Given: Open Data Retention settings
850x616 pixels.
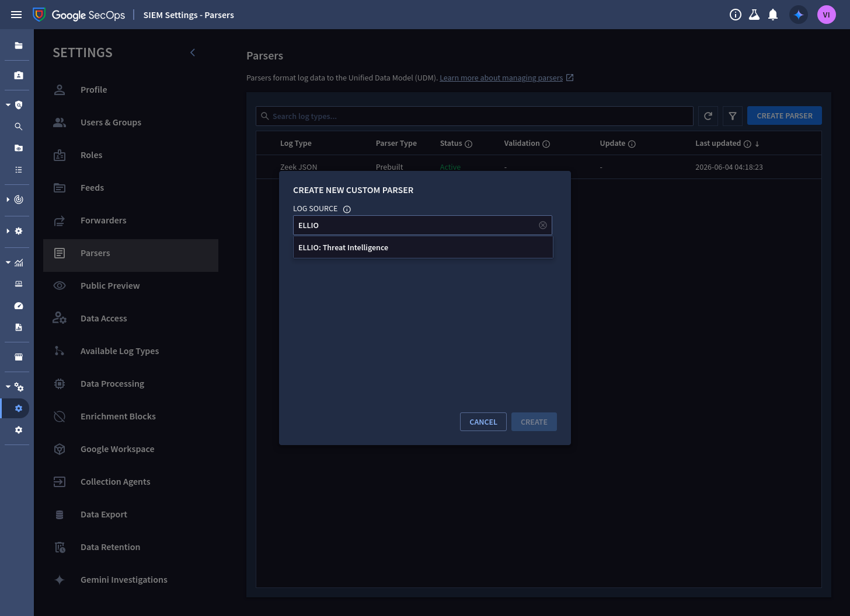Looking at the screenshot, I should click(x=131, y=547).
